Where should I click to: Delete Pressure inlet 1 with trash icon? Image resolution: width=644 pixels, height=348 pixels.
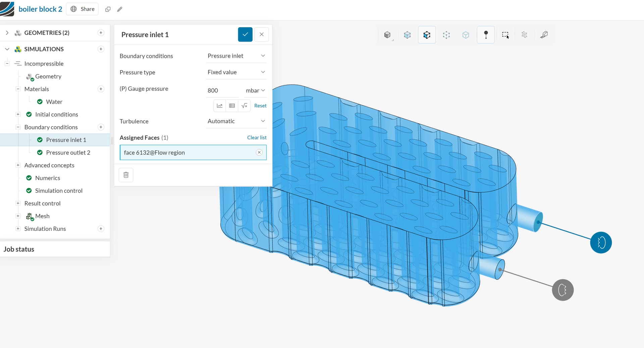[x=126, y=175]
